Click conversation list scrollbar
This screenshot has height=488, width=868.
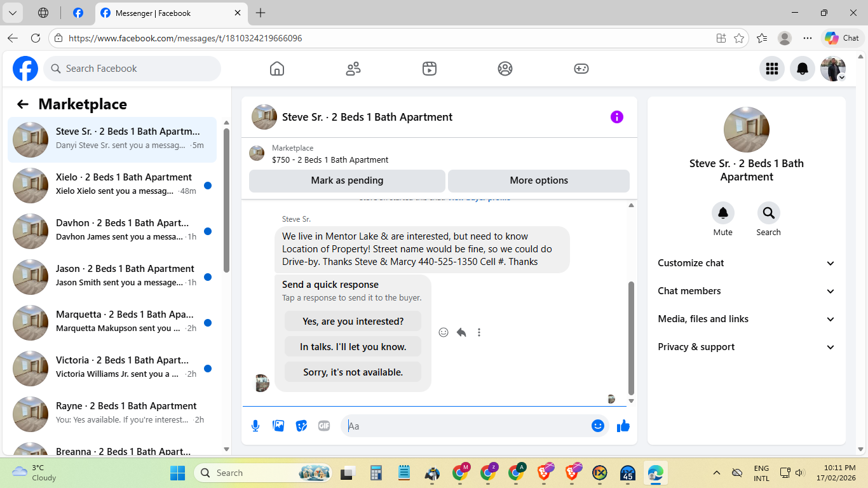(x=227, y=200)
